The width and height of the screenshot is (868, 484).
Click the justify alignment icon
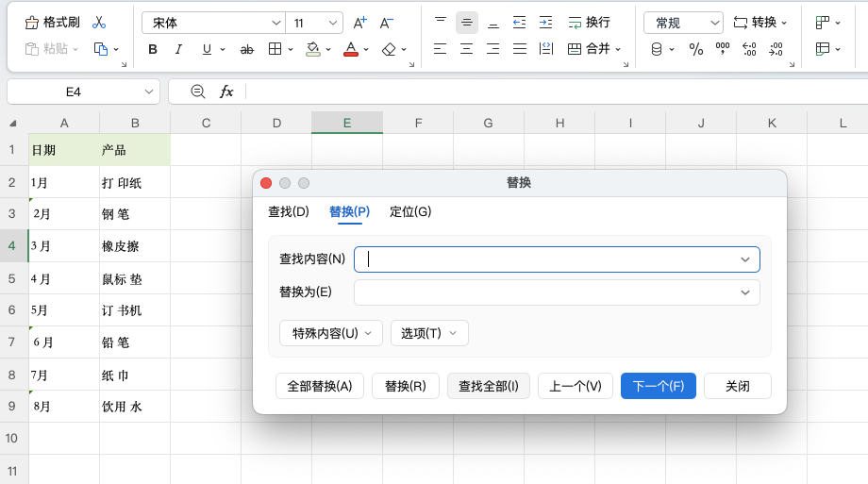(x=519, y=49)
